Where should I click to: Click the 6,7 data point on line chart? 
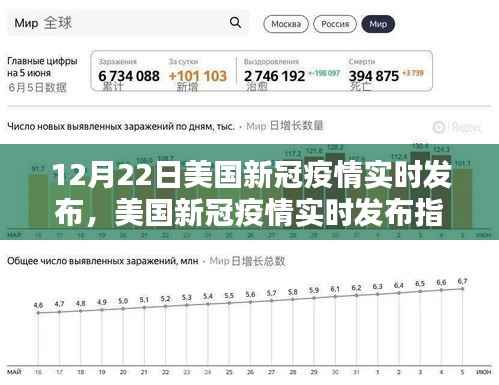point(462,289)
